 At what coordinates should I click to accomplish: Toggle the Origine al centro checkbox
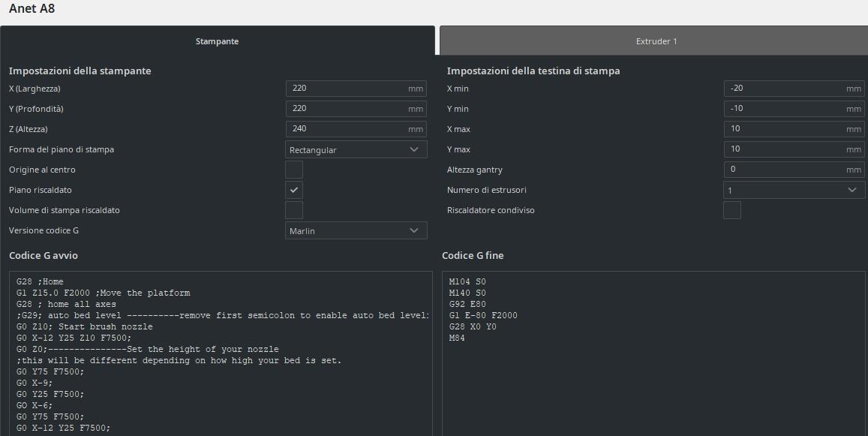click(294, 170)
